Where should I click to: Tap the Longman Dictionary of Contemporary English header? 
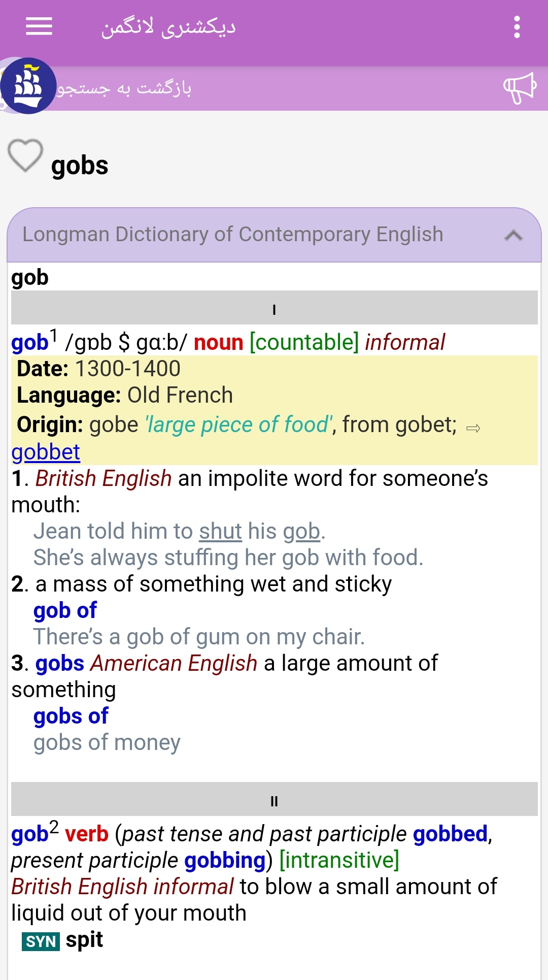(x=233, y=235)
